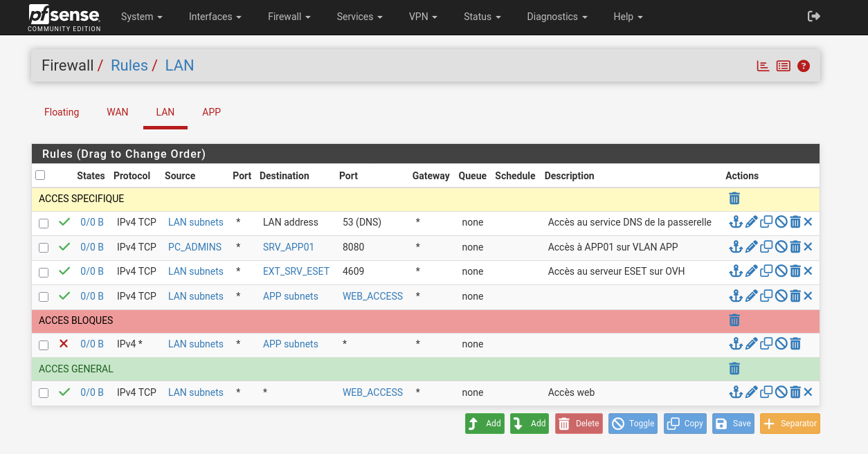Image resolution: width=868 pixels, height=454 pixels.
Task: Copy the EXT_SRV_ESET rule
Action: 766,271
